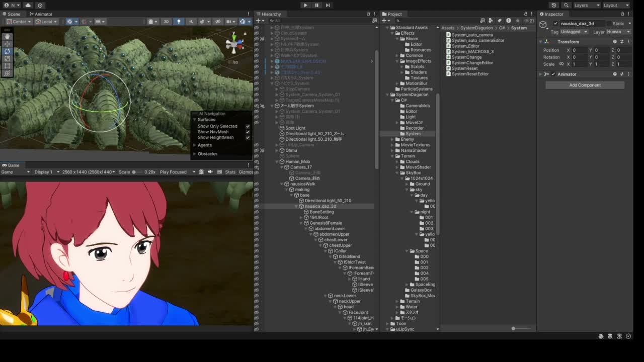Open the global search magnifier icon

click(567, 5)
